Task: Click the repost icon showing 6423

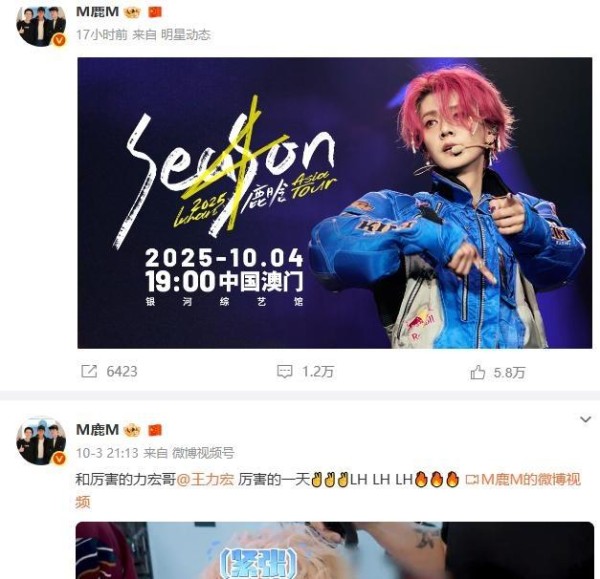Action: (x=89, y=371)
